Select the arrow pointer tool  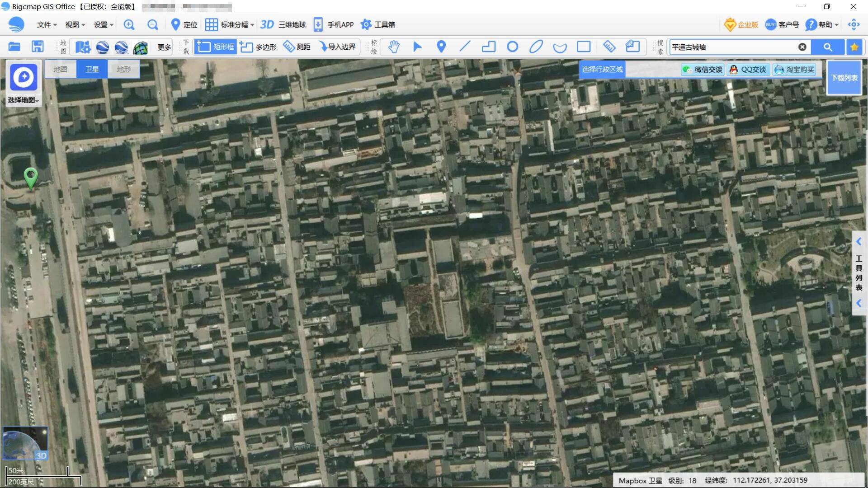point(417,47)
